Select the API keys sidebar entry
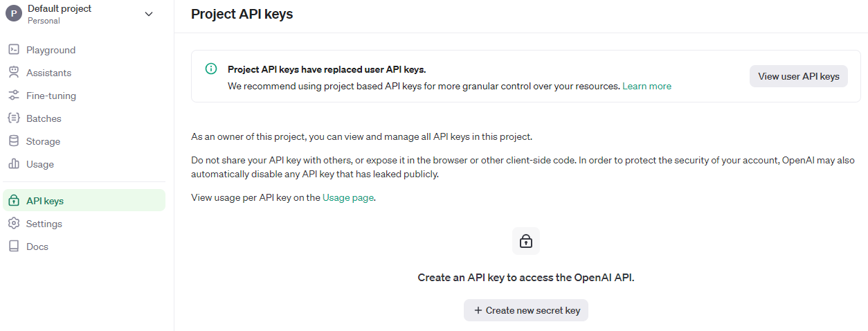The width and height of the screenshot is (868, 331). click(x=84, y=201)
